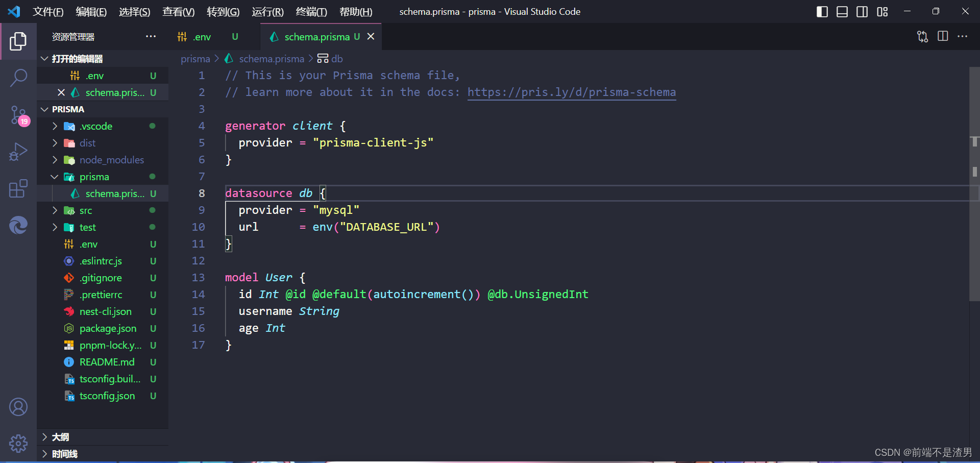Open the 选择(S) menu
The height and width of the screenshot is (463, 980).
pos(134,12)
